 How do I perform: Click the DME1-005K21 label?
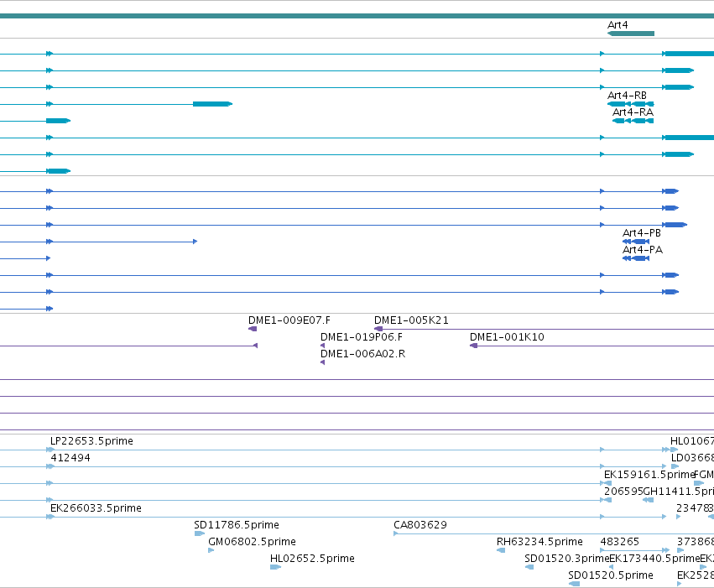point(411,320)
